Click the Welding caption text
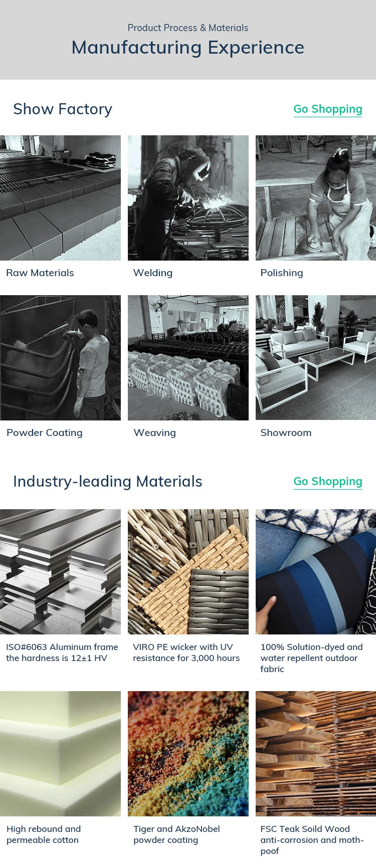The width and height of the screenshot is (376, 868). 153,273
